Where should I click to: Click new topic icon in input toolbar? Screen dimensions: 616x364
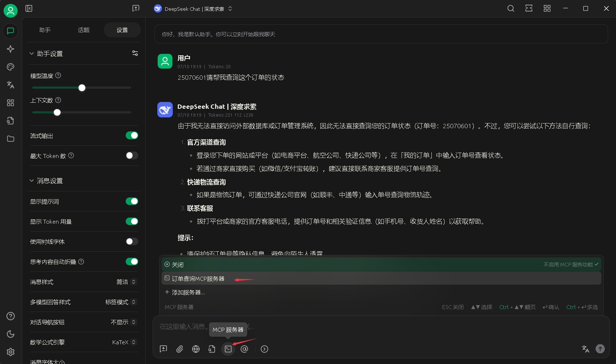[163, 349]
